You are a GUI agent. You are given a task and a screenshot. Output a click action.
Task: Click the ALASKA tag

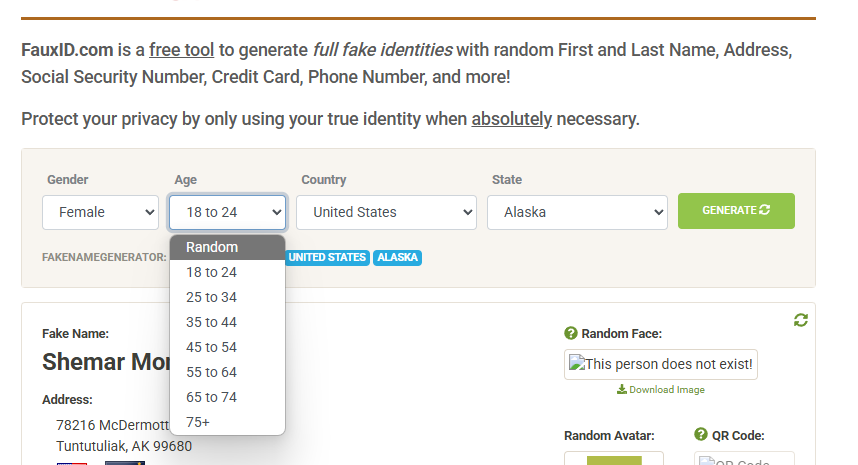(397, 258)
